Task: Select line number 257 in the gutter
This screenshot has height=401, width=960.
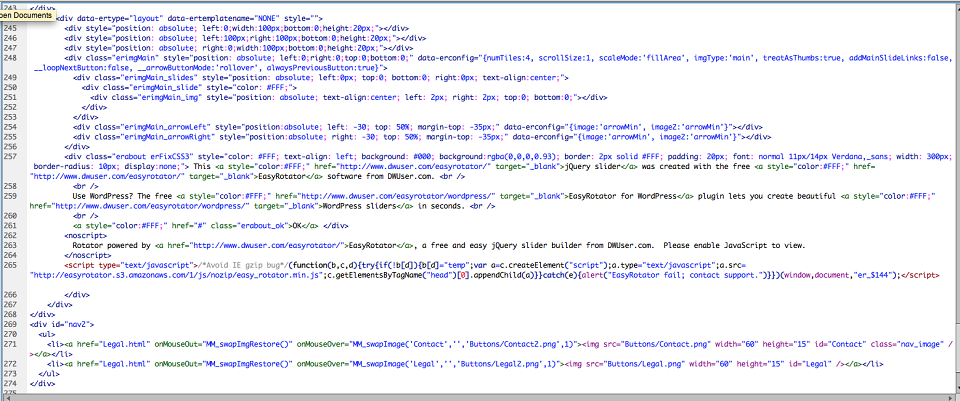Action: click(x=10, y=157)
